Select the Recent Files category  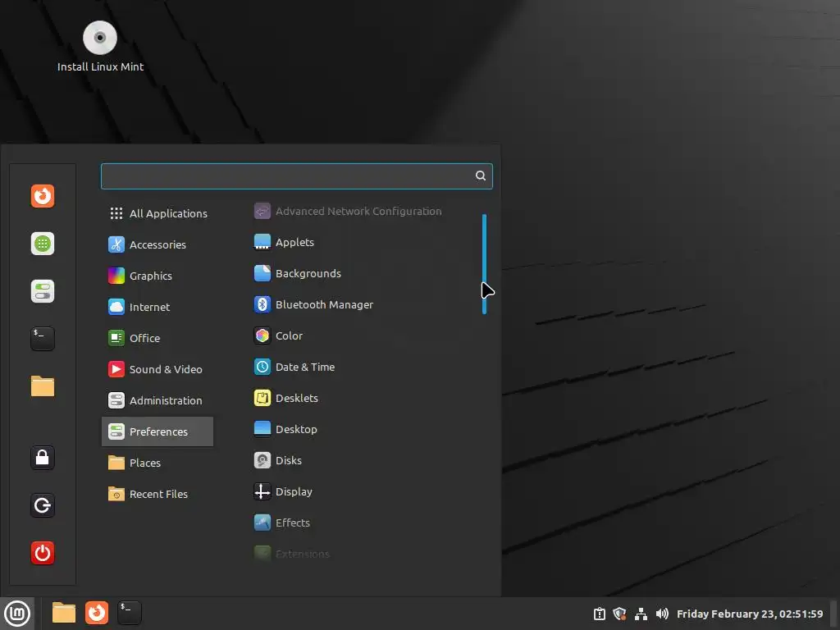click(157, 494)
